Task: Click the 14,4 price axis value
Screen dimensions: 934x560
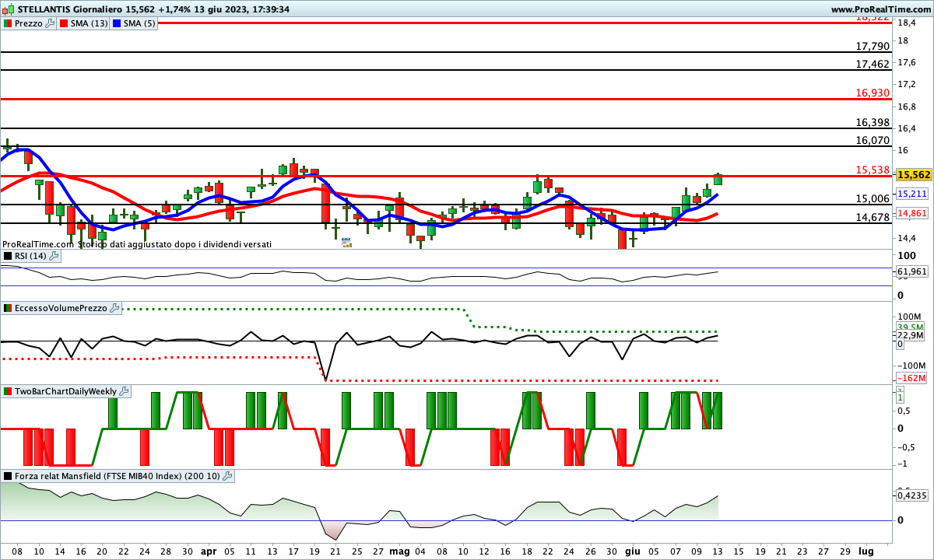Action: click(x=907, y=238)
